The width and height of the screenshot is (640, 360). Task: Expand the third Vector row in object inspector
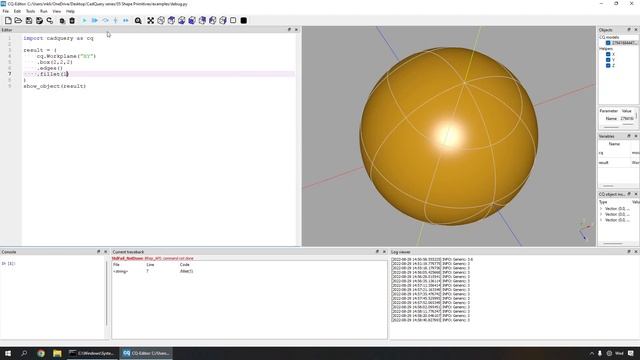[601, 220]
